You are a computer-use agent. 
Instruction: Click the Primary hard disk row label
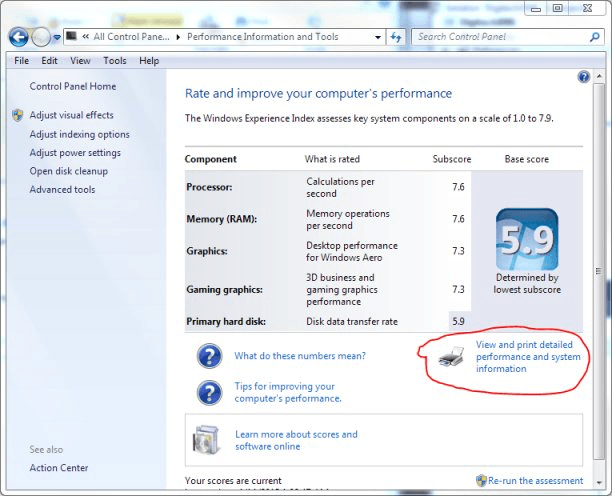(x=226, y=322)
